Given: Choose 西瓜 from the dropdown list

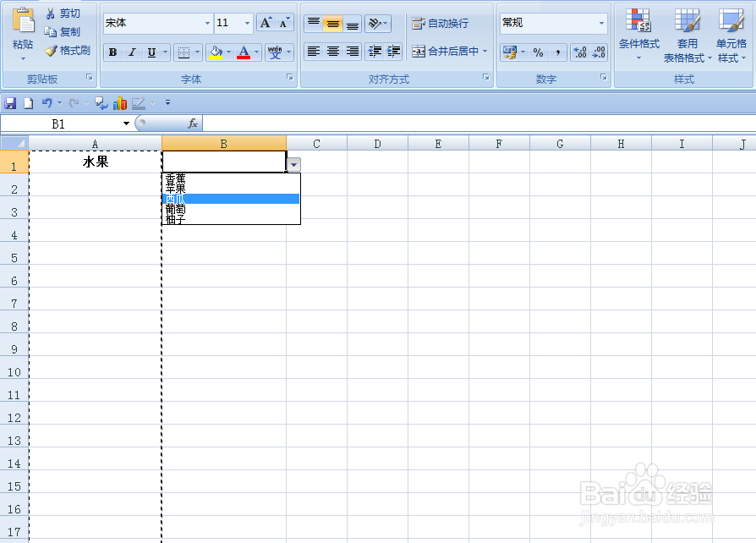Looking at the screenshot, I should point(231,199).
